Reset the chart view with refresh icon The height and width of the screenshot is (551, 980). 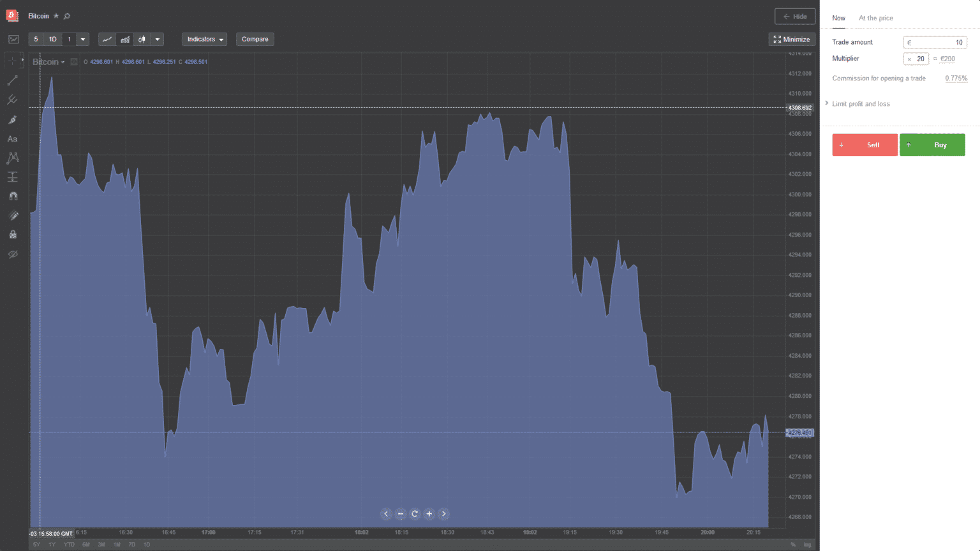(415, 514)
